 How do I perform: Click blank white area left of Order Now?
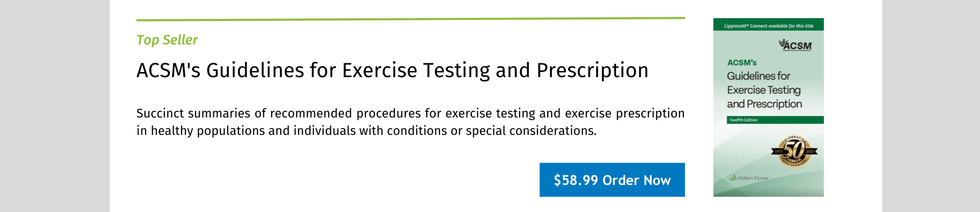(337, 180)
